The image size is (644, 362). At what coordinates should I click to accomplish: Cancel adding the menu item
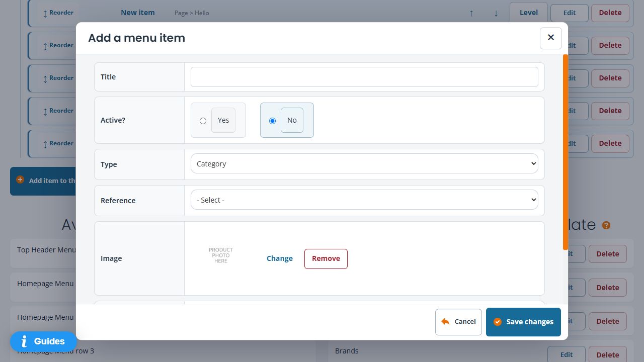458,322
